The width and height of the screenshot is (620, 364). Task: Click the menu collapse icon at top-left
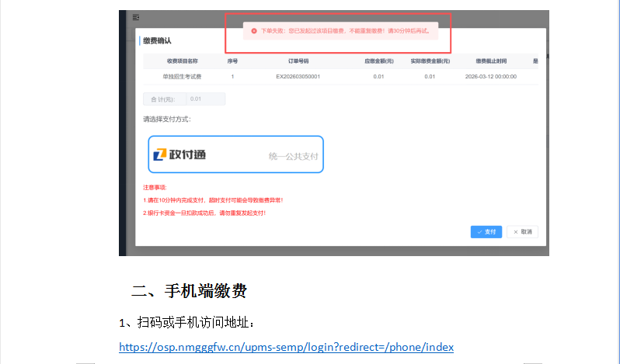coord(136,17)
